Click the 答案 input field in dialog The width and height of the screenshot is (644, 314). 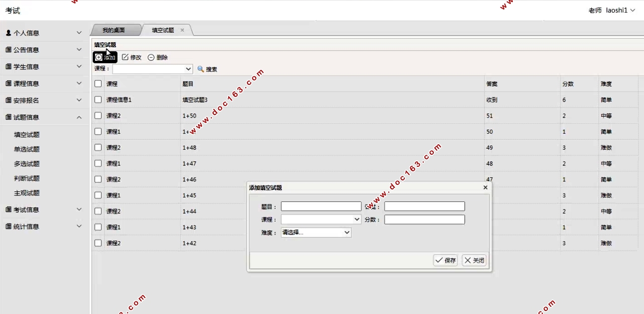point(424,206)
